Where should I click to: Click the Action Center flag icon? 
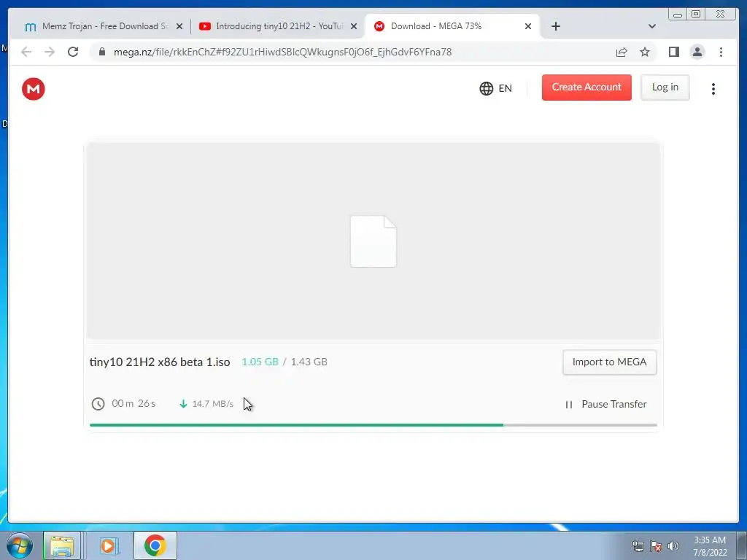click(656, 546)
